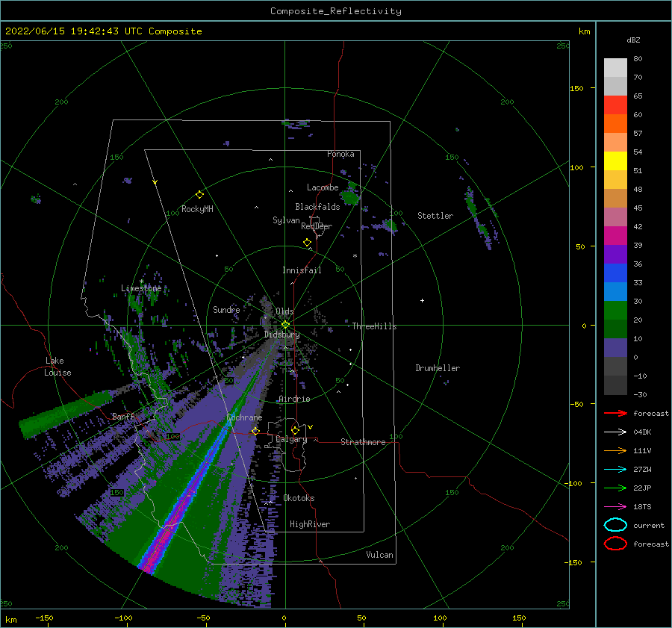
Task: Click the yellow radar center marker at Olds
Action: [x=285, y=325]
